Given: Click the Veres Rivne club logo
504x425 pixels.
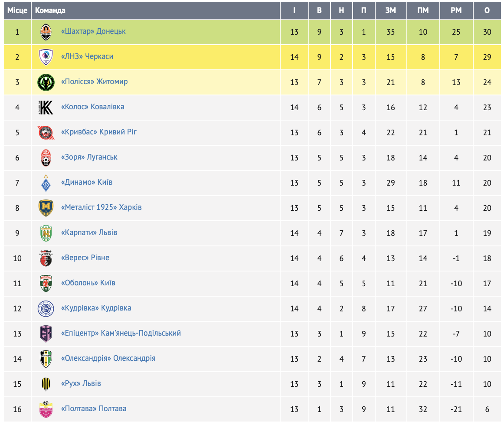Looking at the screenshot, I should click(46, 258).
